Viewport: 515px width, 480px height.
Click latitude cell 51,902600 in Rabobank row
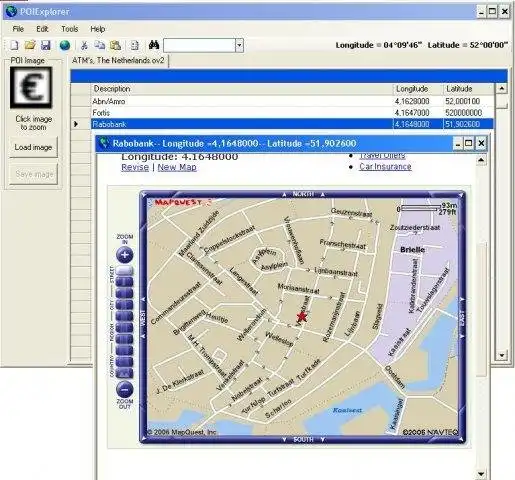pyautogui.click(x=469, y=124)
